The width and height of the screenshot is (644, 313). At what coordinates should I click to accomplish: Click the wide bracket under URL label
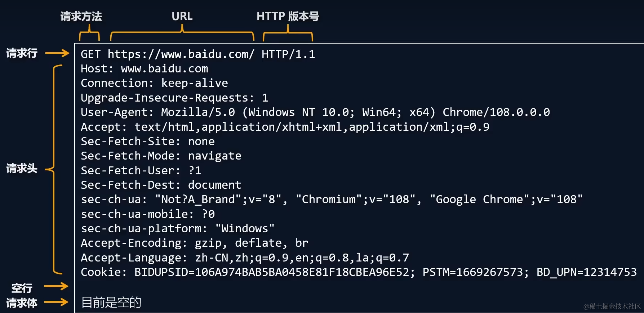pyautogui.click(x=182, y=33)
